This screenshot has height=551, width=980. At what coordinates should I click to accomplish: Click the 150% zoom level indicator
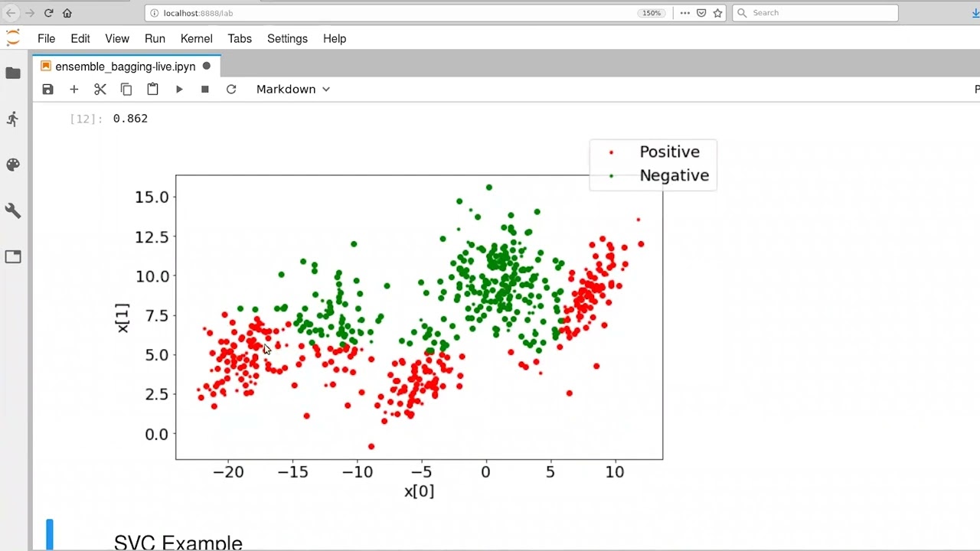[652, 13]
